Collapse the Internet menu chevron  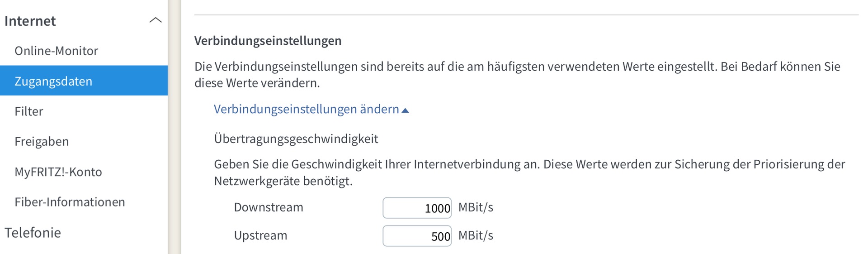(156, 20)
